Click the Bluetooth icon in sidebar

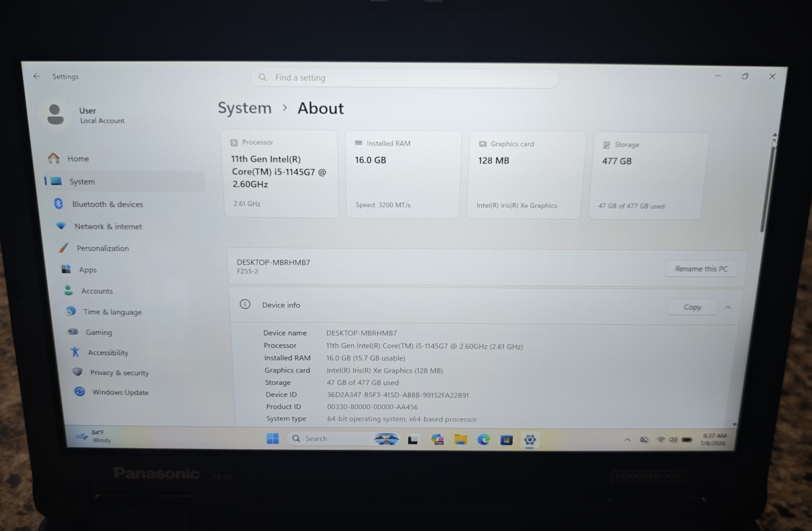coord(58,204)
